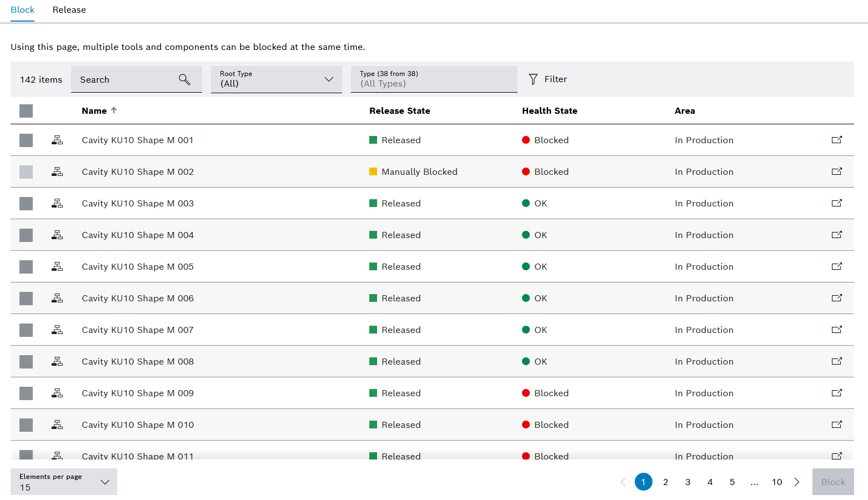Viewport: 868px width, 500px height.
Task: Open external link for Cavity KU10 Shape M 010
Action: [836, 425]
